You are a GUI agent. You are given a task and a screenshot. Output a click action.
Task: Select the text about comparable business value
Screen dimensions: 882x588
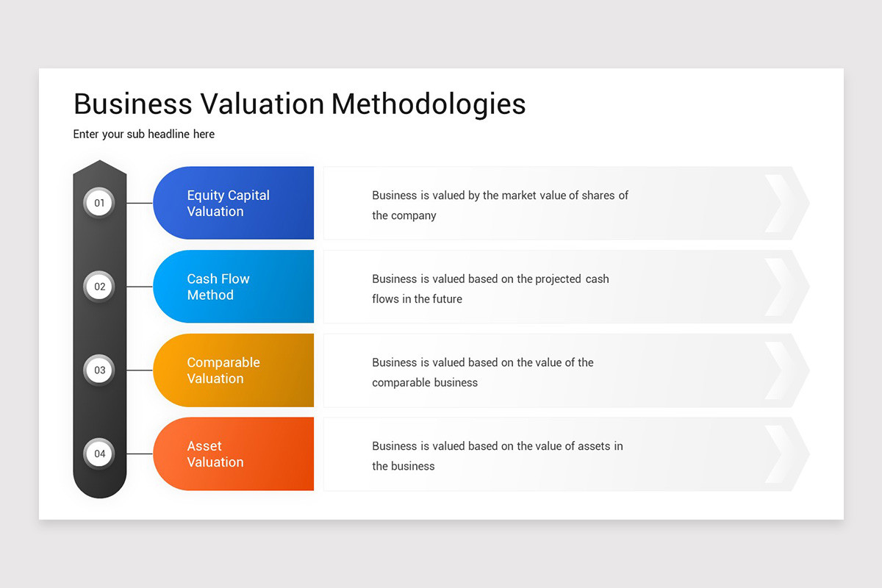(483, 373)
